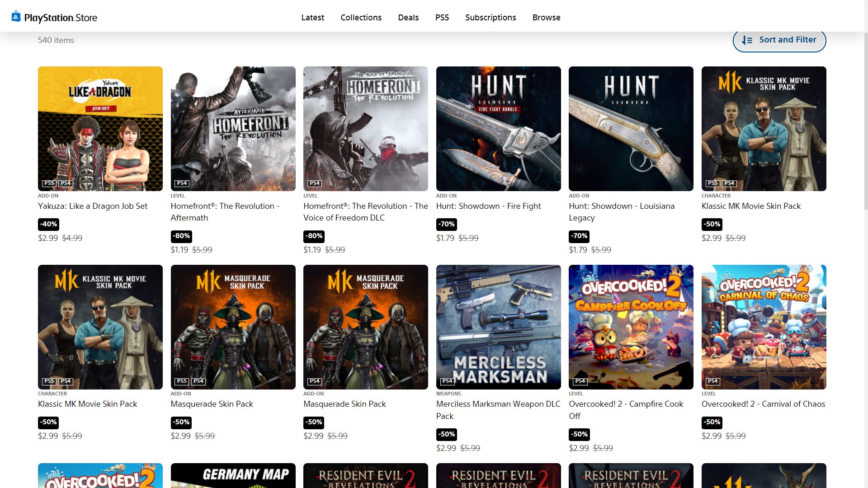Open the Collections navigation item

tap(361, 17)
